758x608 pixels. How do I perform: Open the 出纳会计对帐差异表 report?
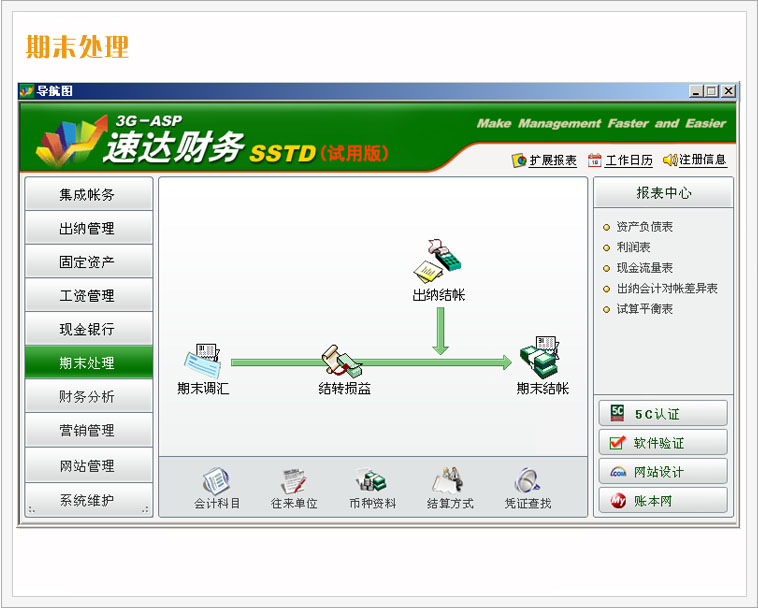coord(667,289)
